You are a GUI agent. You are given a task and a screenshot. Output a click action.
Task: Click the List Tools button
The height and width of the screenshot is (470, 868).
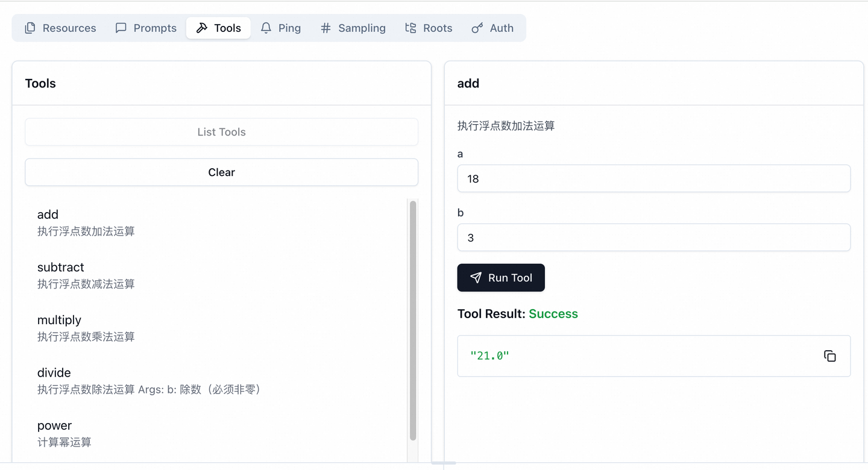221,132
